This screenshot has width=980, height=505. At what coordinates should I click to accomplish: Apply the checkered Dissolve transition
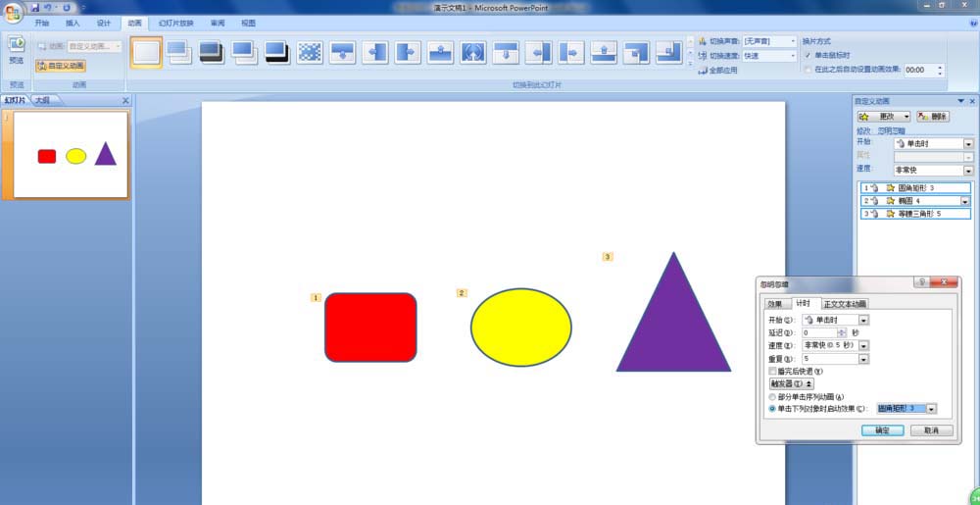click(x=310, y=53)
